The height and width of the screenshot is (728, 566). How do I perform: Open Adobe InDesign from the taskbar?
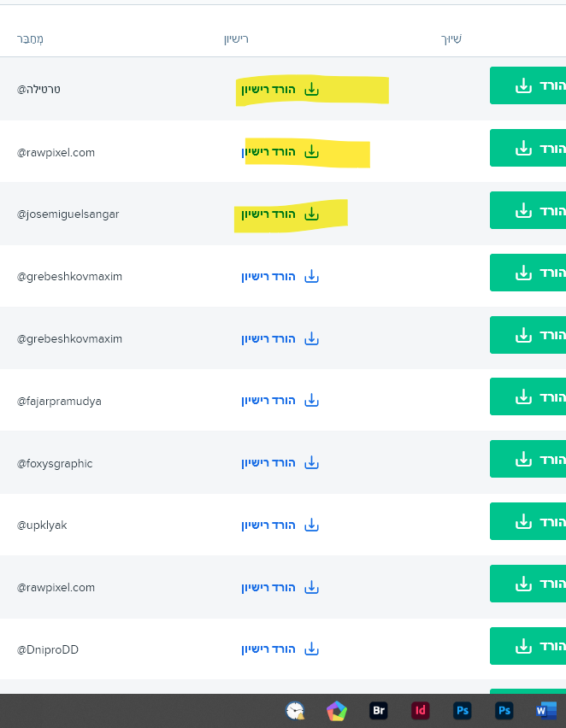[421, 711]
